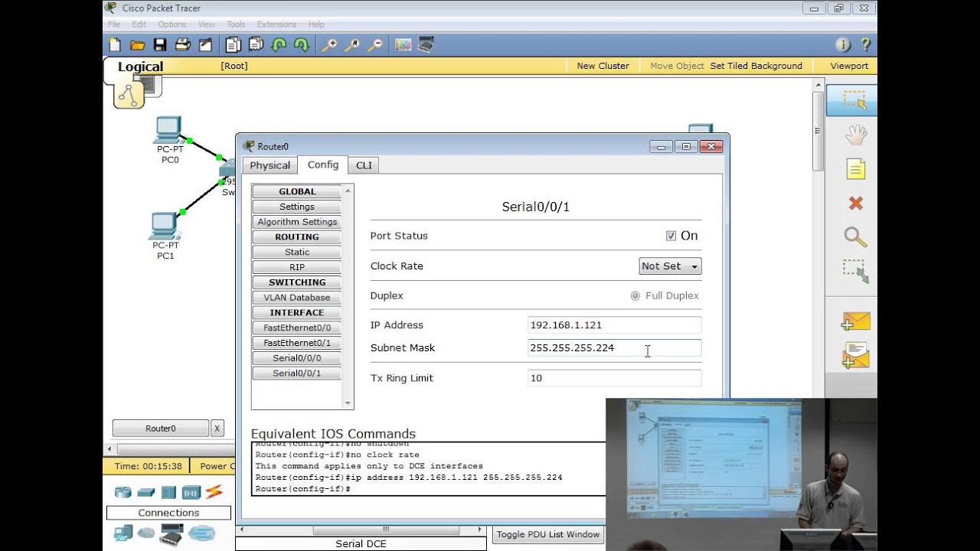The width and height of the screenshot is (980, 551).
Task: Add a Simple PDU envelope
Action: tap(855, 321)
